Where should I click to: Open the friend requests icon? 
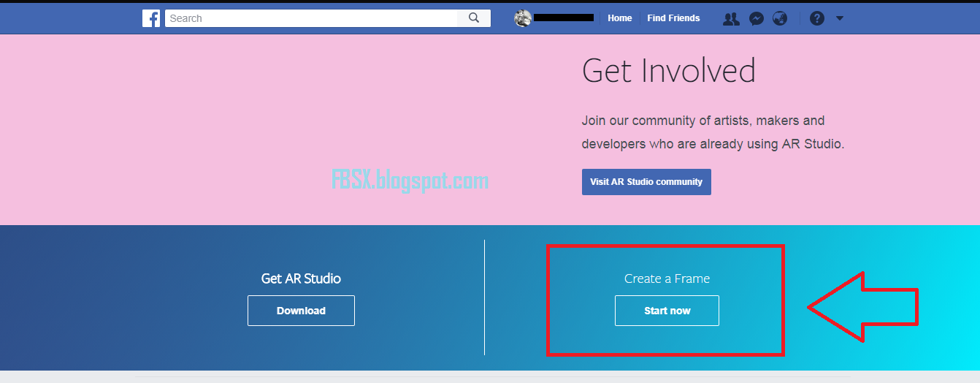click(x=731, y=19)
